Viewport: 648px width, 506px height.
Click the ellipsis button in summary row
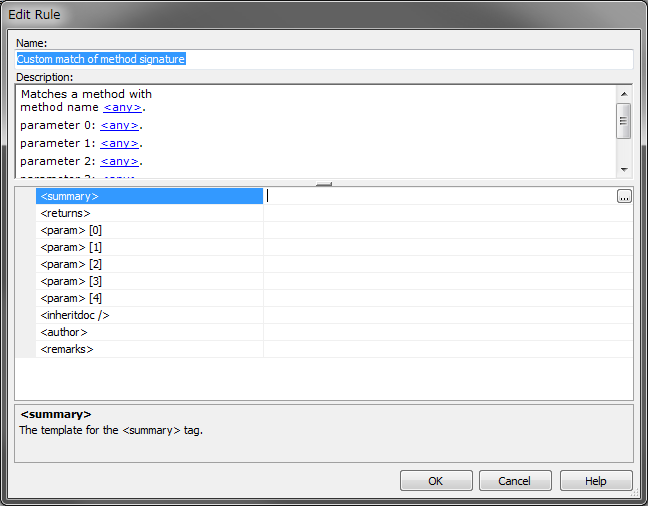(624, 196)
